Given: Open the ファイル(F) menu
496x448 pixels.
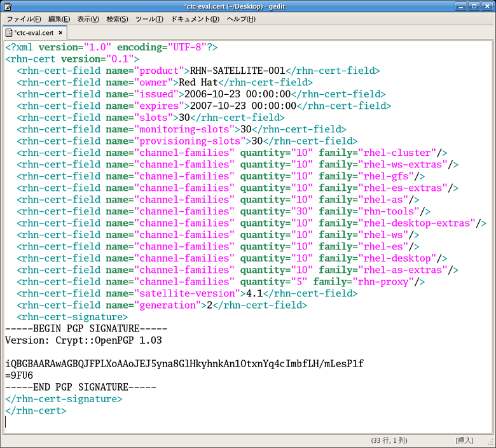Looking at the screenshot, I should click(24, 19).
